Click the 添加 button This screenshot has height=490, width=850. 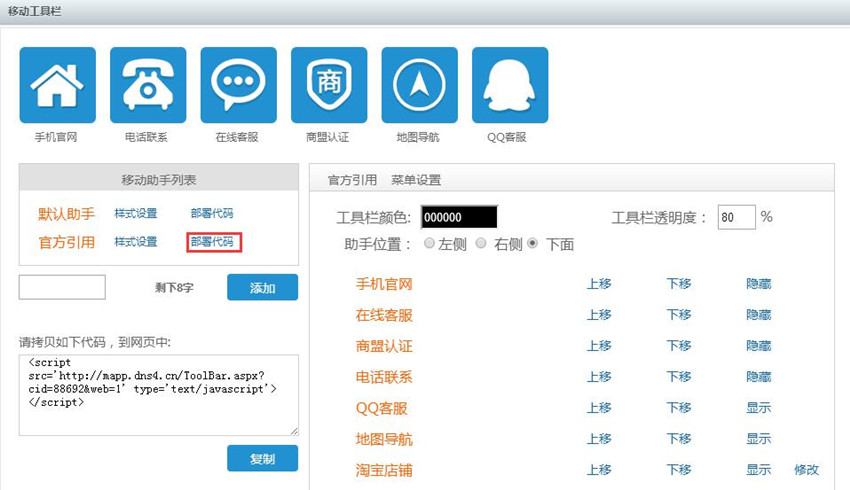(262, 287)
